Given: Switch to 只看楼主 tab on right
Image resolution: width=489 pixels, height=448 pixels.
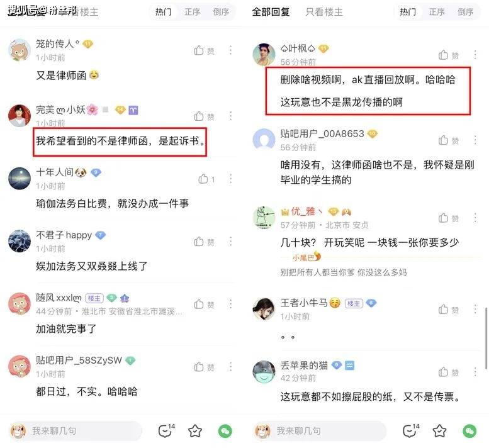Looking at the screenshot, I should pos(324,12).
